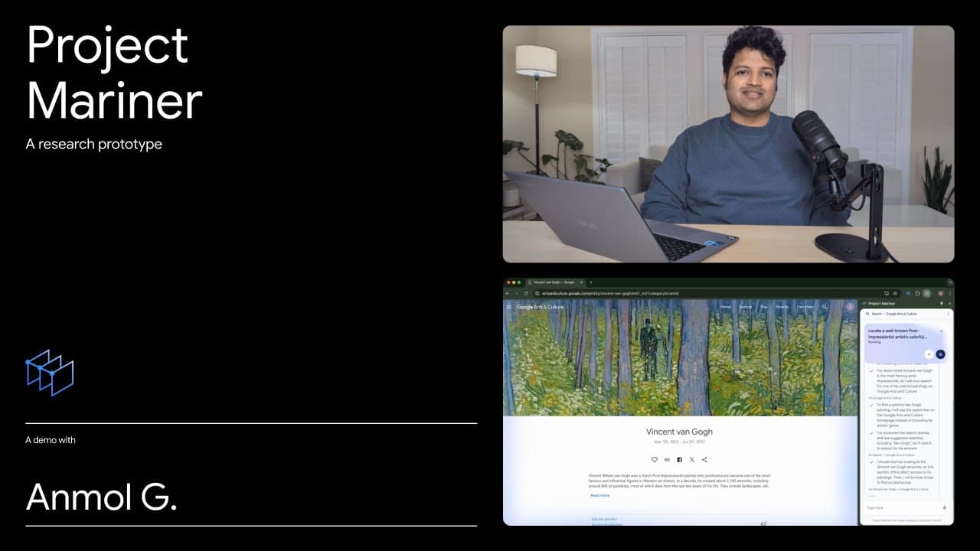Share Van Gogh page on X icon
The width and height of the screenshot is (980, 551).
[692, 459]
